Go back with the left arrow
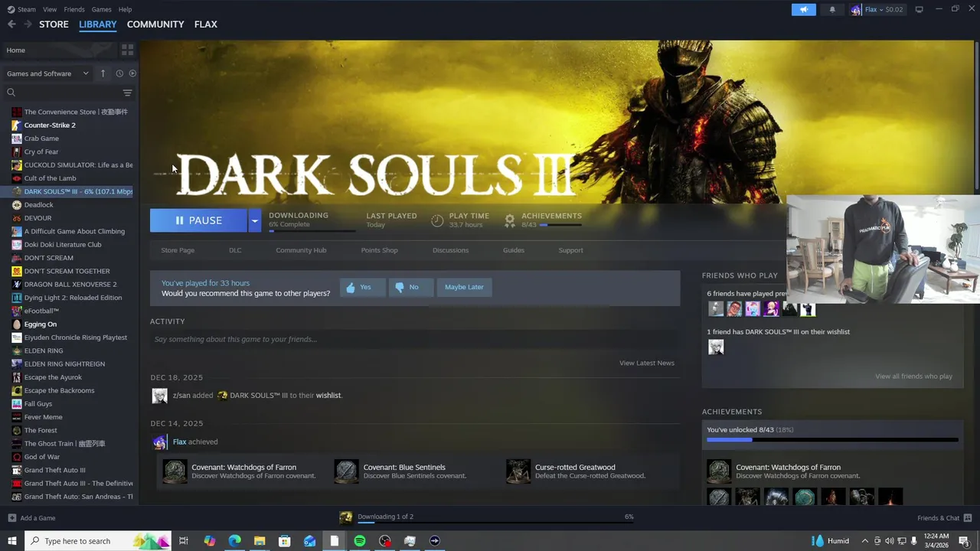The height and width of the screenshot is (551, 980). point(11,24)
